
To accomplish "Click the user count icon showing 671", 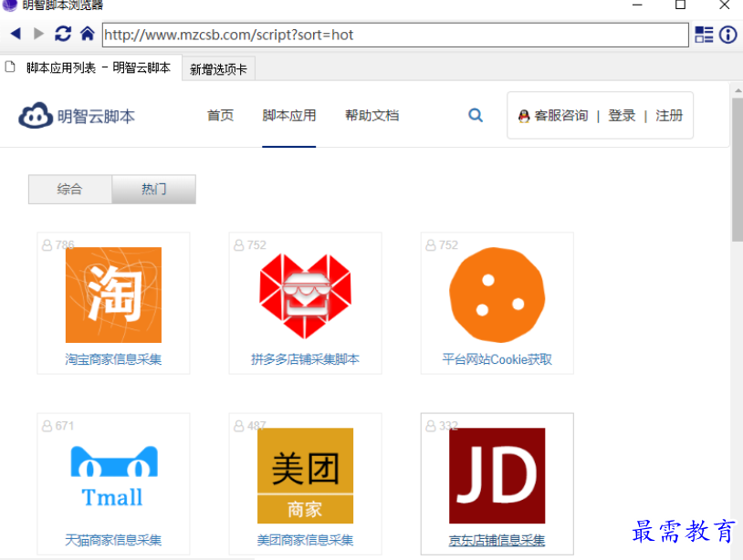I will pos(47,426).
